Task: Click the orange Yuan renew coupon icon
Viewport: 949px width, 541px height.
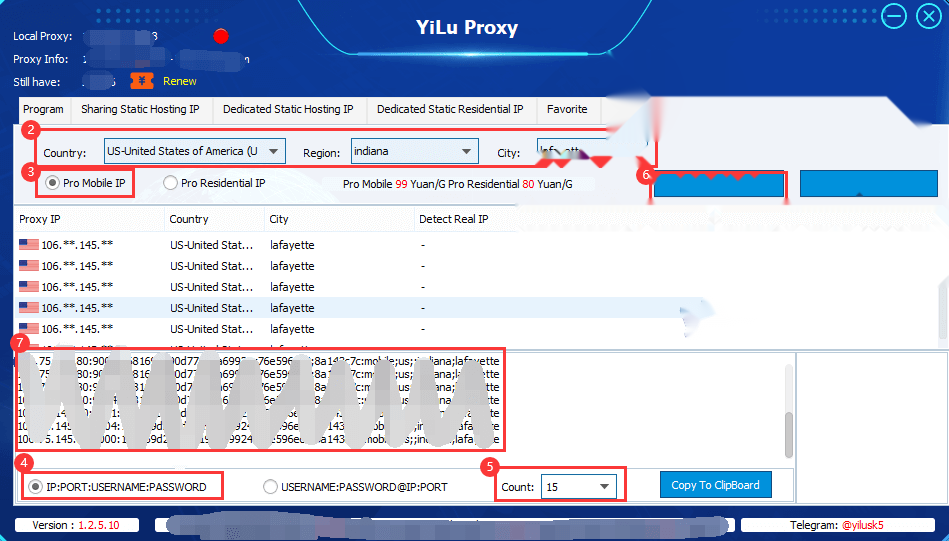Action: point(142,80)
